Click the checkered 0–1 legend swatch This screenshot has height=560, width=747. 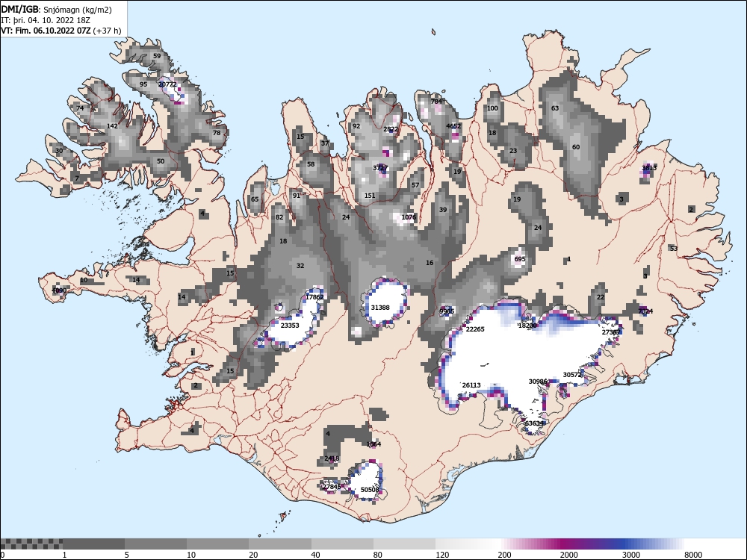(31, 544)
